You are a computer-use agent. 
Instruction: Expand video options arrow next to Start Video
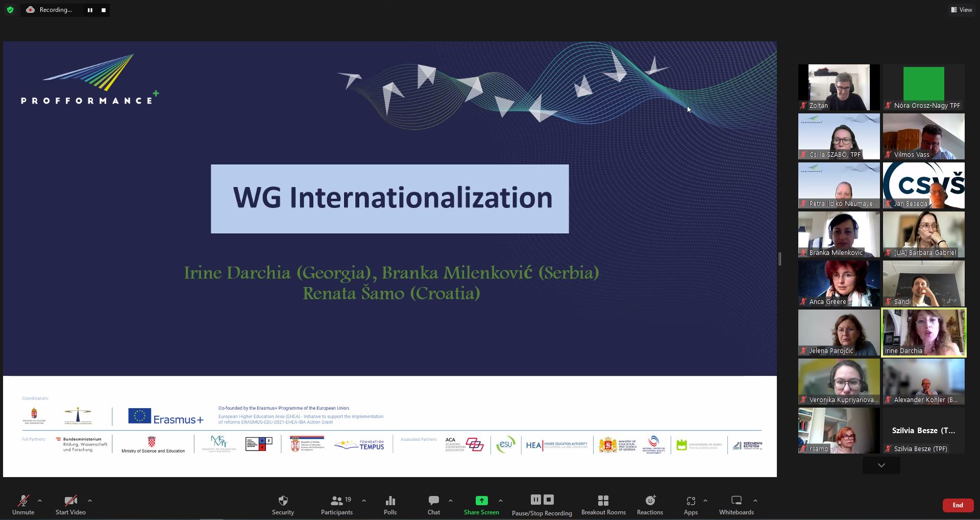[x=90, y=501]
